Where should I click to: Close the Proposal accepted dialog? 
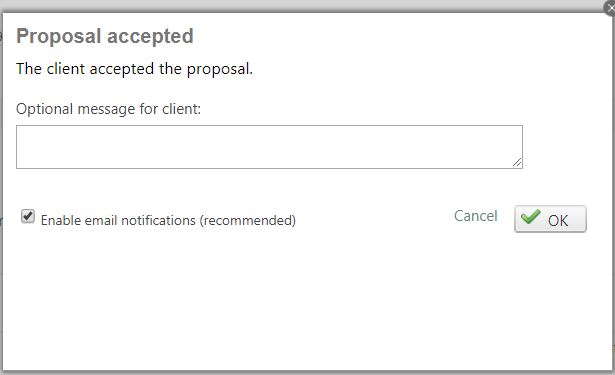click(x=610, y=8)
